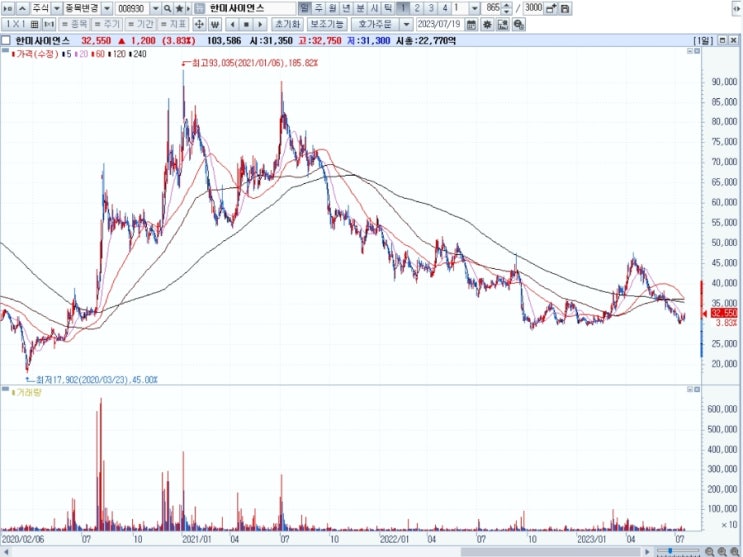Click the stock code search magnifier icon
Screen dimensions: 743x557
[167, 9]
